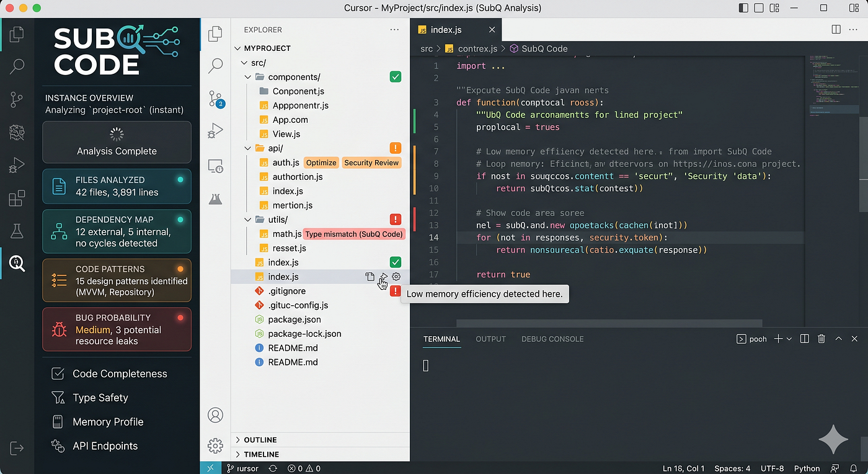The image size is (868, 474).
Task: Maximize panel with the up chevron
Action: point(838,339)
